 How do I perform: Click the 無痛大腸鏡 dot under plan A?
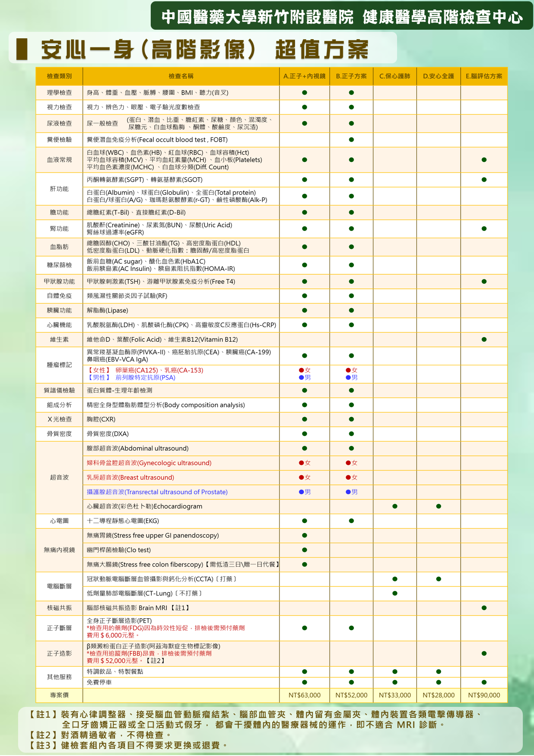[304, 564]
